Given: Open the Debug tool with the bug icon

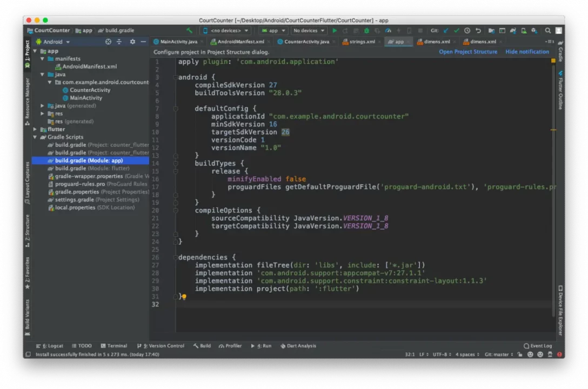Looking at the screenshot, I should [x=366, y=30].
